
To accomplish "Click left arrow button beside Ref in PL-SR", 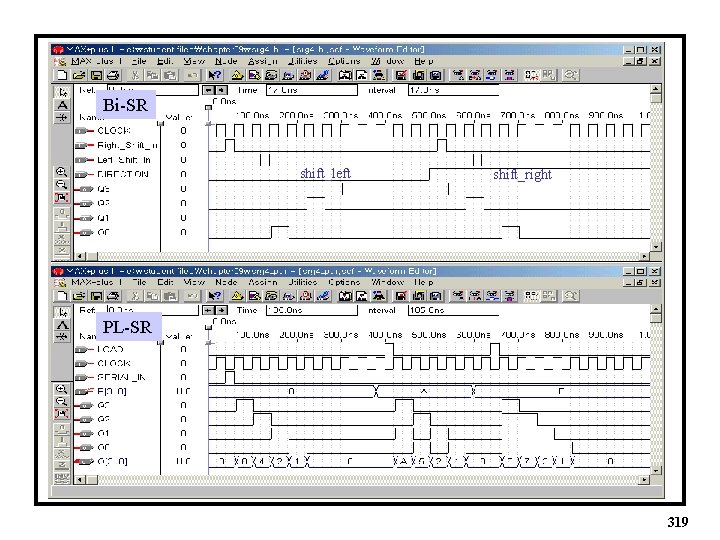I will point(209,310).
